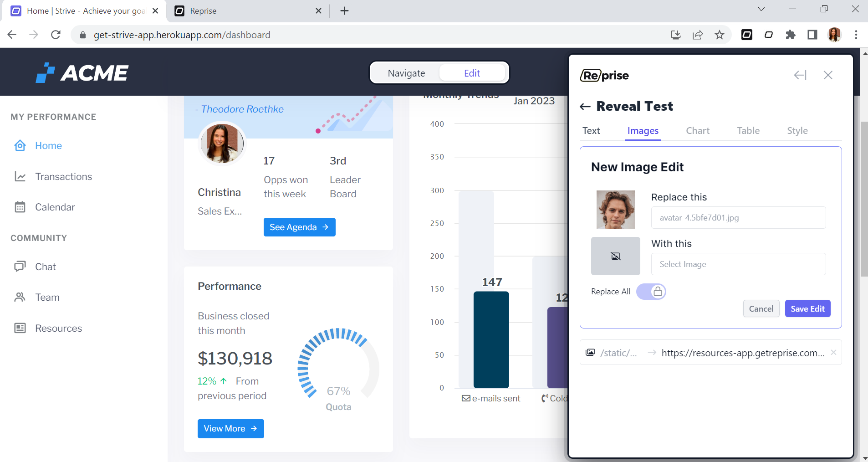This screenshot has height=462, width=868.
Task: Open the tab search chevron
Action: click(x=761, y=10)
